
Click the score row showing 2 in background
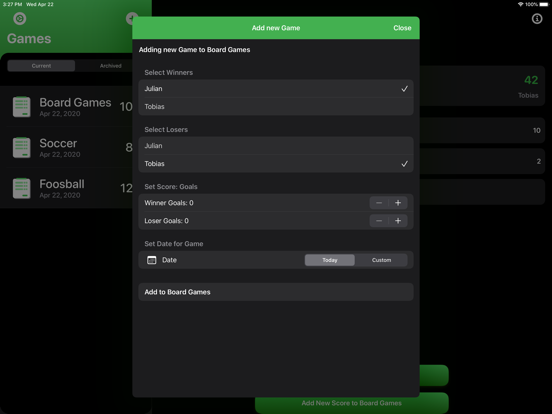[482, 161]
